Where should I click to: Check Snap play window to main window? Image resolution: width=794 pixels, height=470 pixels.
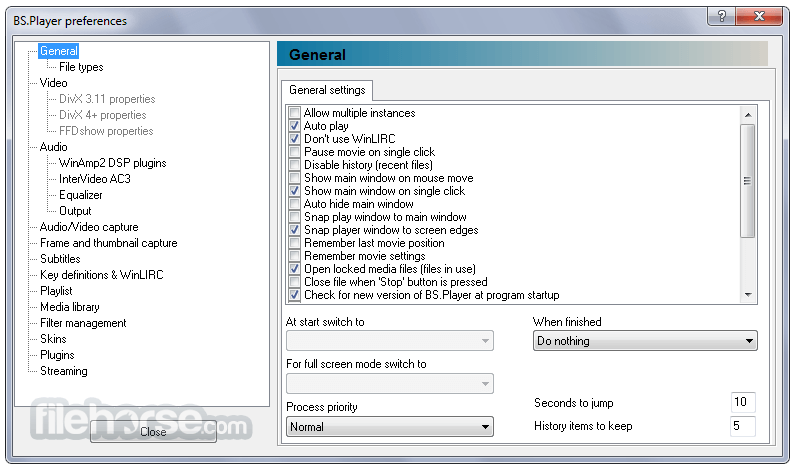tap(294, 217)
